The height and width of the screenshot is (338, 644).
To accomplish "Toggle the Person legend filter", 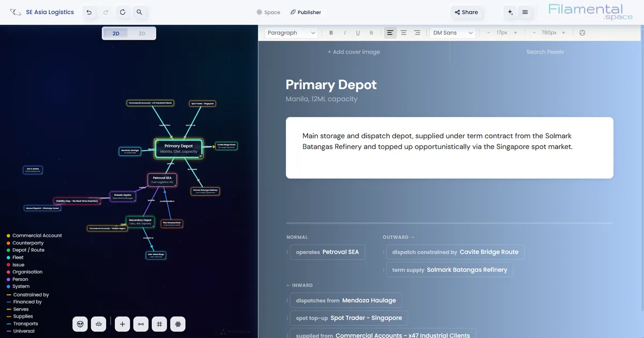I will pyautogui.click(x=17, y=279).
